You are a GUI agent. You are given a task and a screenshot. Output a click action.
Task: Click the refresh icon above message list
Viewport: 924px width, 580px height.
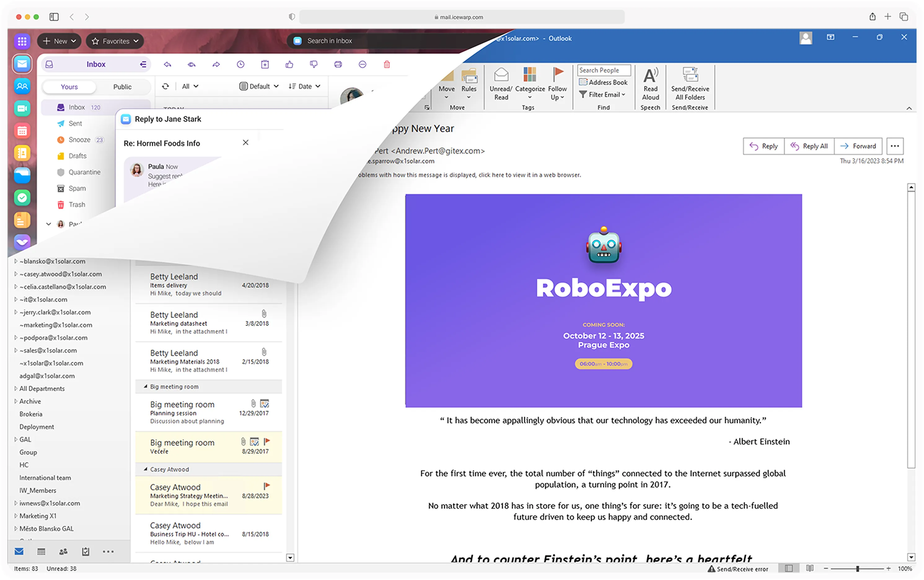pos(165,86)
